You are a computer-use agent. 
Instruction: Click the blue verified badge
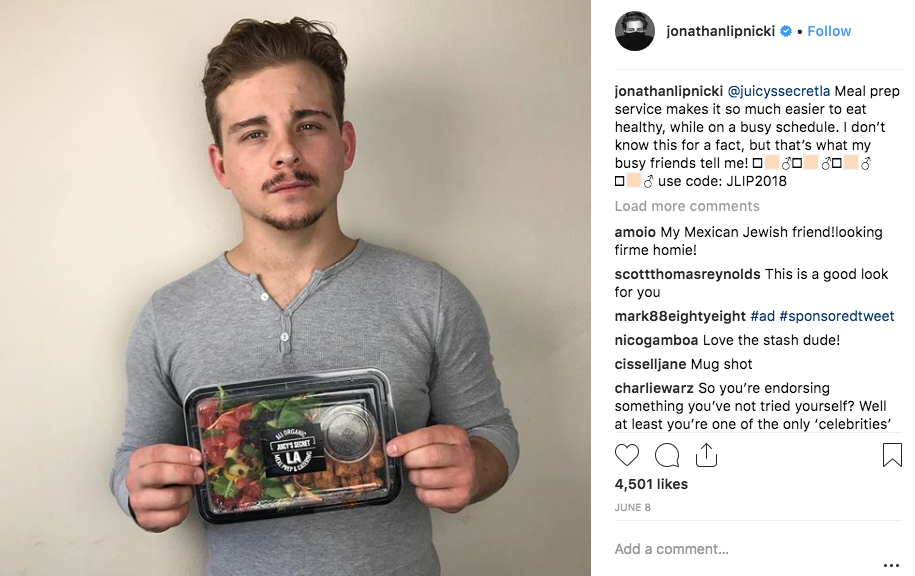(x=786, y=31)
